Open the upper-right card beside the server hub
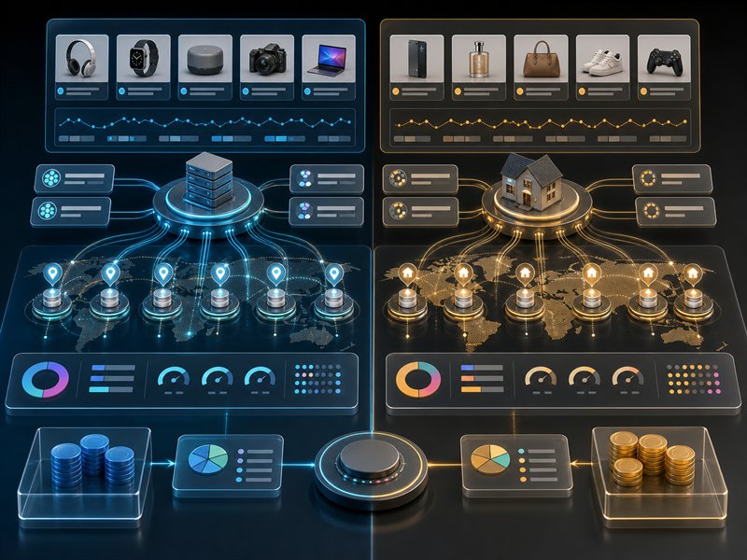 327,178
